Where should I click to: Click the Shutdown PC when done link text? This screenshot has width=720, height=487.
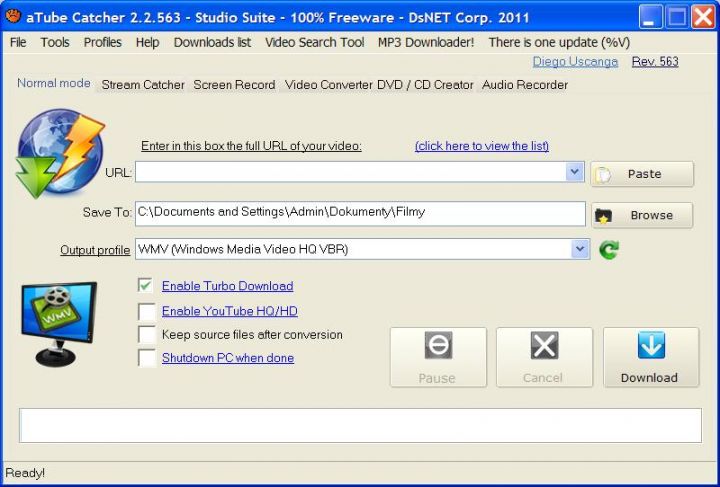228,358
